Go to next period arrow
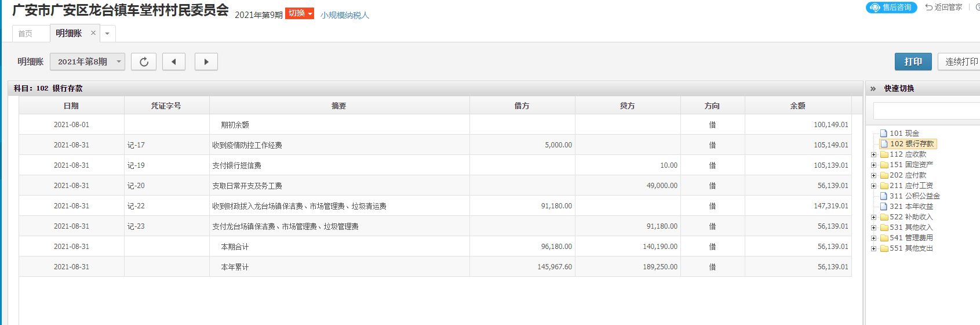Screen dimensions: 980x325 tap(206, 62)
